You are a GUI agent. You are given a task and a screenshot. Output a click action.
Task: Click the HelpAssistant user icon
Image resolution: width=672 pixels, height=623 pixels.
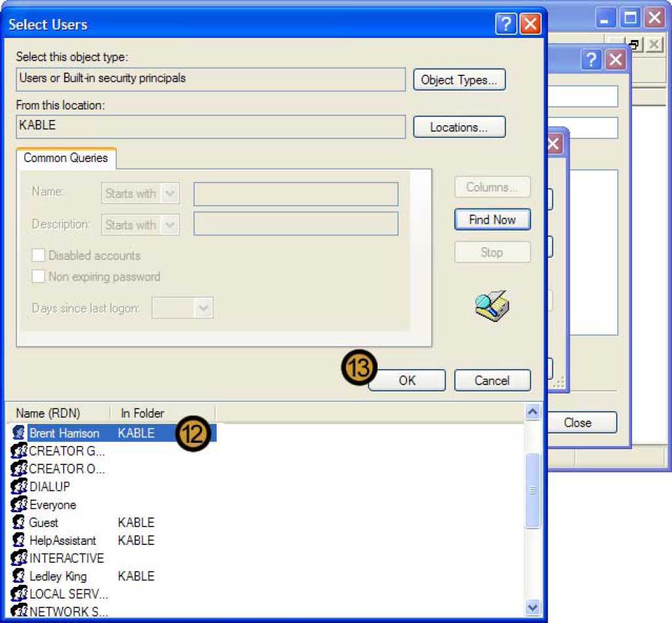[x=18, y=540]
